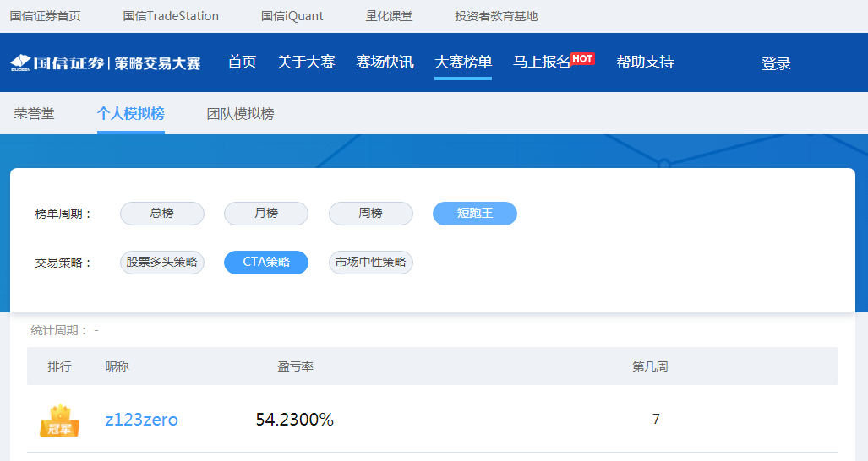Click the 昵称 column header

117,366
